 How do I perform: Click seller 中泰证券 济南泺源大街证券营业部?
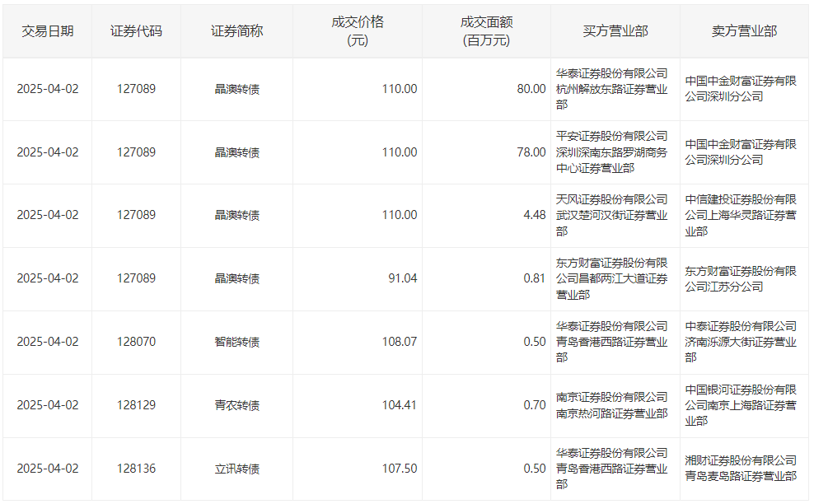(741, 342)
